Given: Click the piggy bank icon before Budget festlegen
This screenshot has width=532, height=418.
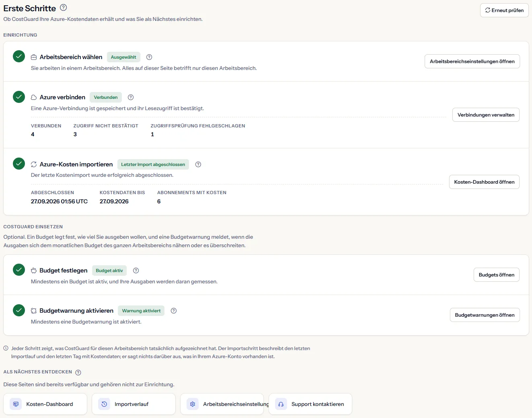Looking at the screenshot, I should tap(34, 270).
